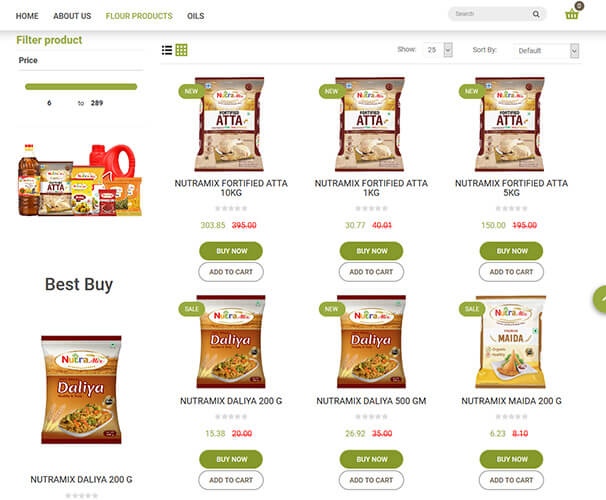This screenshot has height=500, width=606.
Task: Rate Nutramix Daliya 500 GM stars
Action: [371, 417]
